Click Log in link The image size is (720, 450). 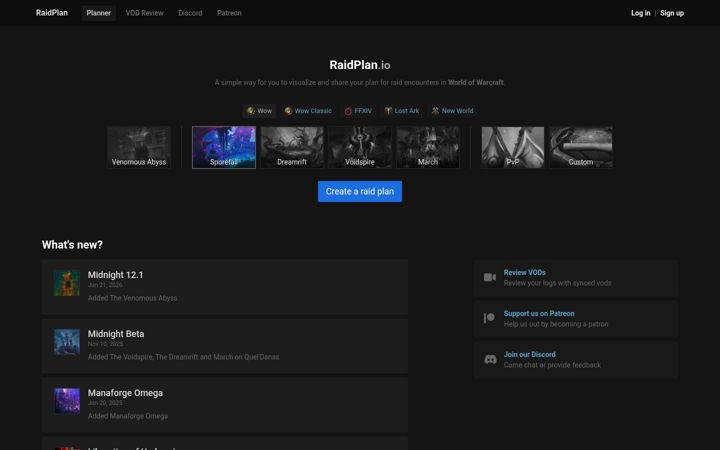(x=641, y=13)
